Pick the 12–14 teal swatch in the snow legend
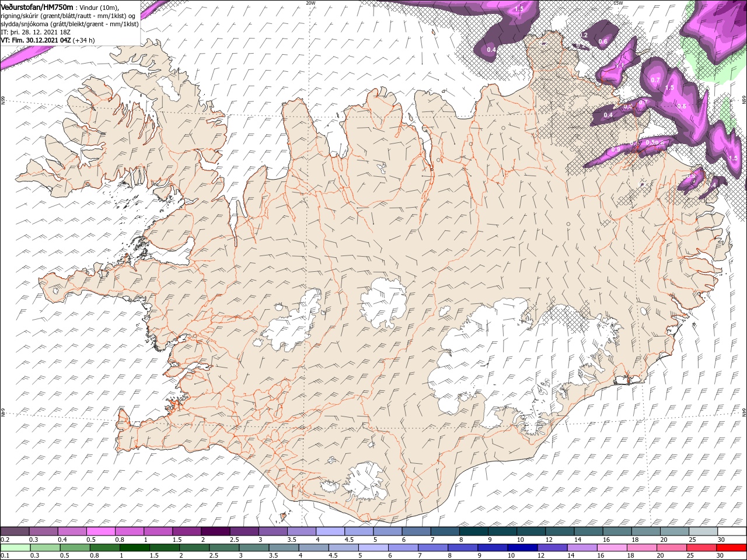The width and height of the screenshot is (747, 560). (x=560, y=531)
